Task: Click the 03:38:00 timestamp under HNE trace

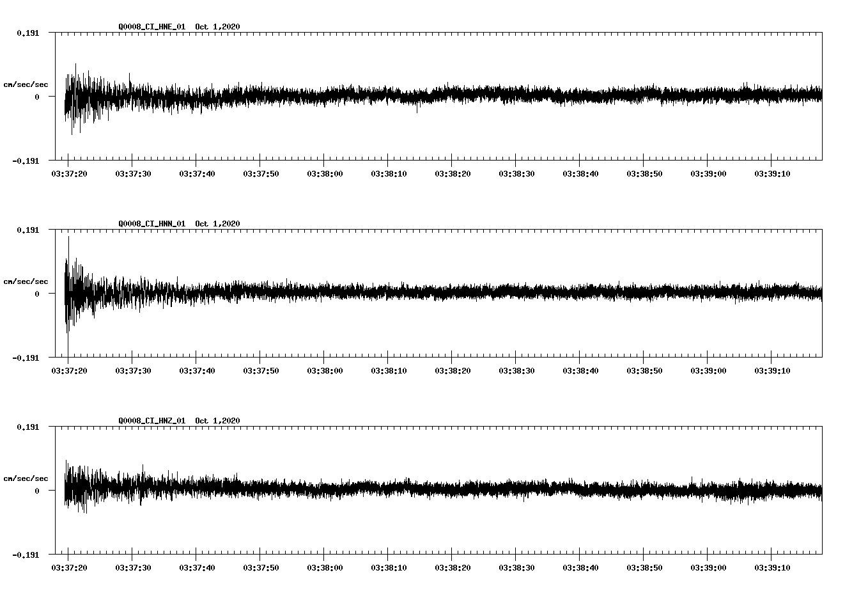Action: click(323, 172)
